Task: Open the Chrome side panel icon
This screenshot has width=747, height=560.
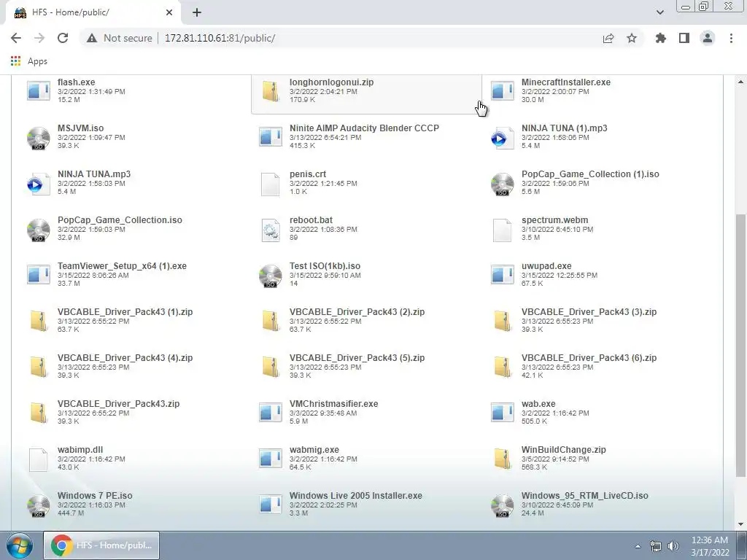Action: [x=684, y=38]
